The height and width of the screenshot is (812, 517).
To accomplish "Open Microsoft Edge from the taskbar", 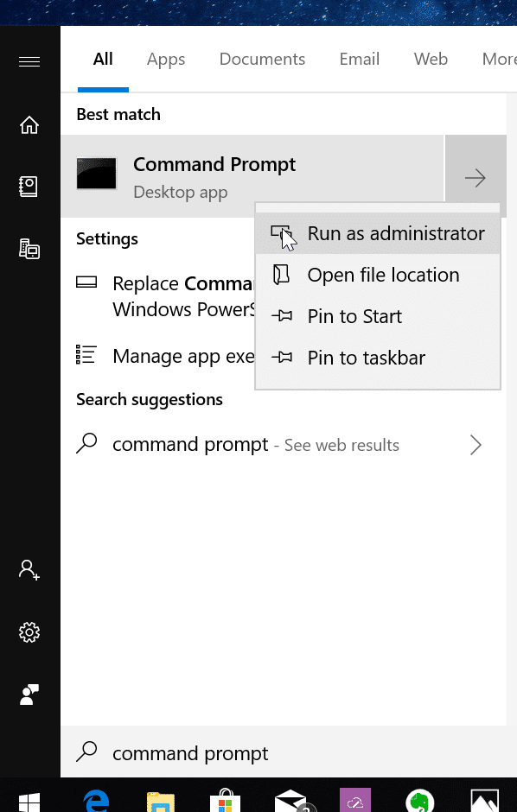I will 95,800.
